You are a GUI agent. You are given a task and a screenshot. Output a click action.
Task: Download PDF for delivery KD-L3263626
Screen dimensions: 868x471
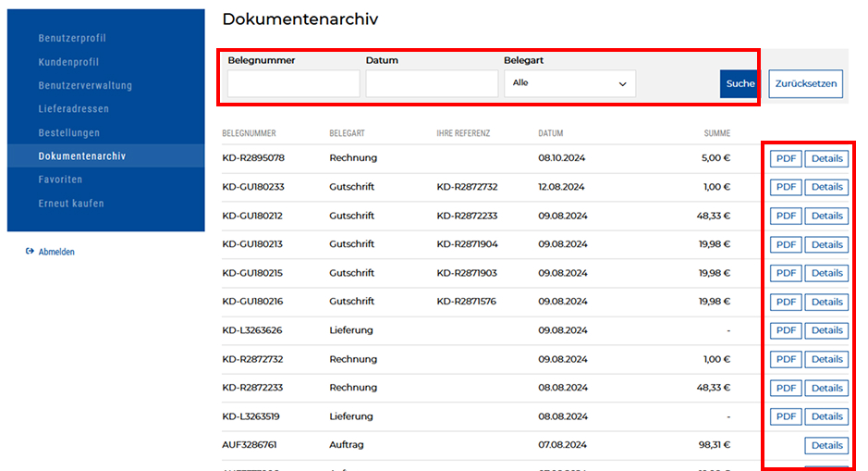[786, 330]
